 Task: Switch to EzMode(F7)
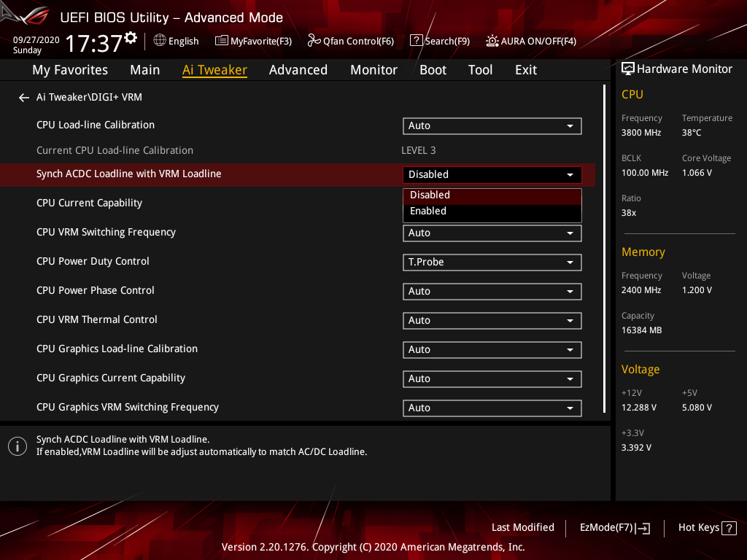coord(614,528)
